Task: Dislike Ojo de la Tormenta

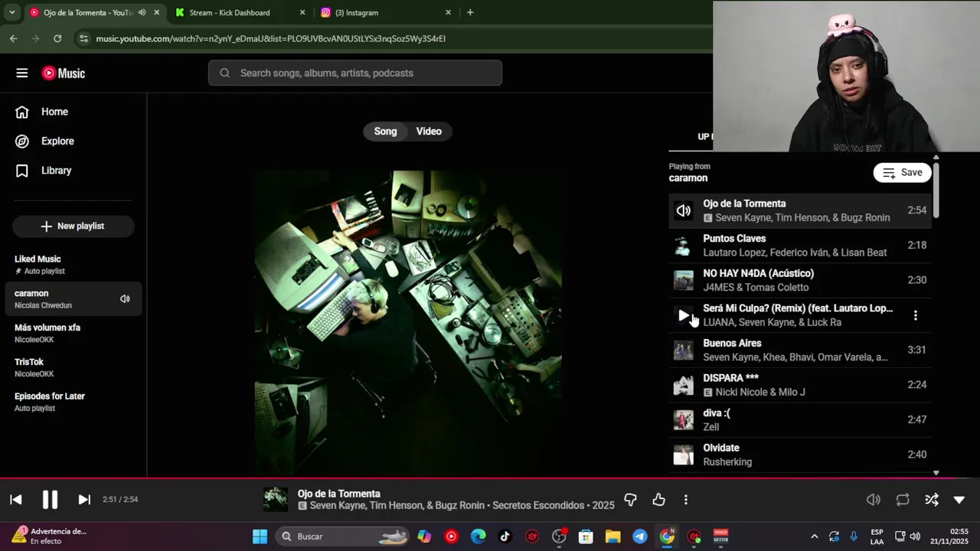Action: click(x=630, y=500)
